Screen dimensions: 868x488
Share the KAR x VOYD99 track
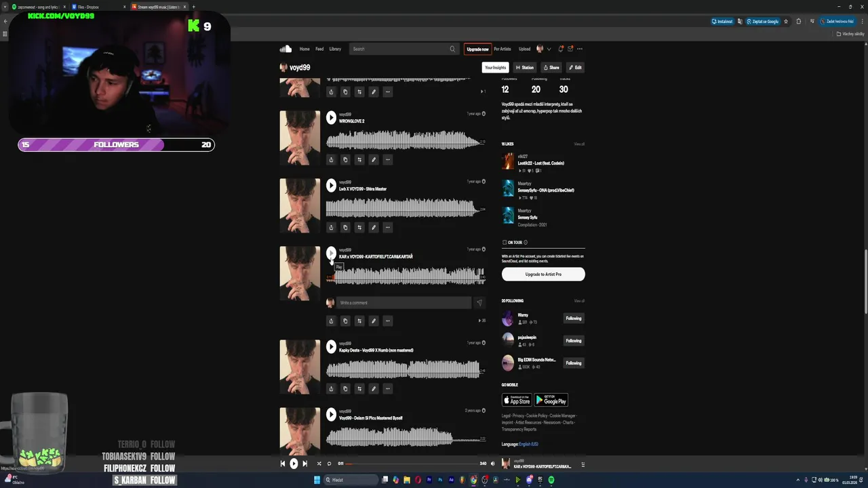point(331,321)
